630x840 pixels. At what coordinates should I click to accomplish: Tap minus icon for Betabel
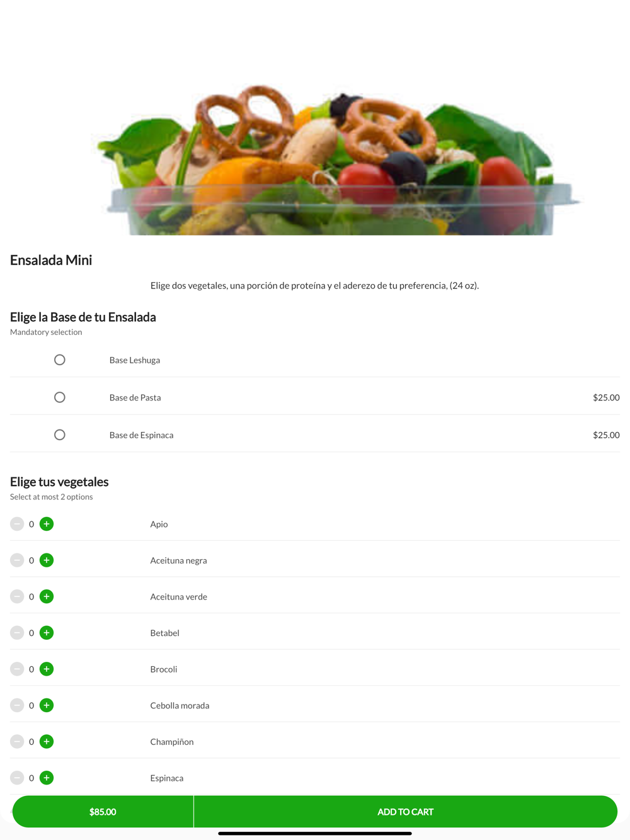pos(17,633)
